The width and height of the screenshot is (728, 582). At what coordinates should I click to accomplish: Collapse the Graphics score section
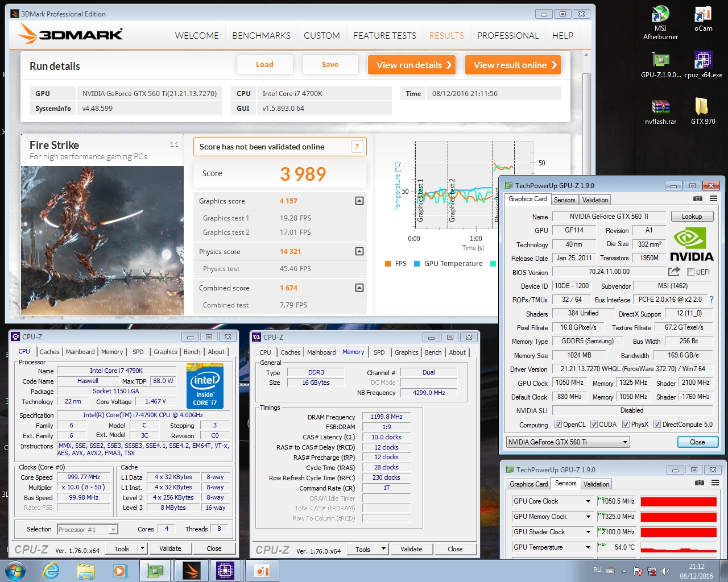(359, 201)
